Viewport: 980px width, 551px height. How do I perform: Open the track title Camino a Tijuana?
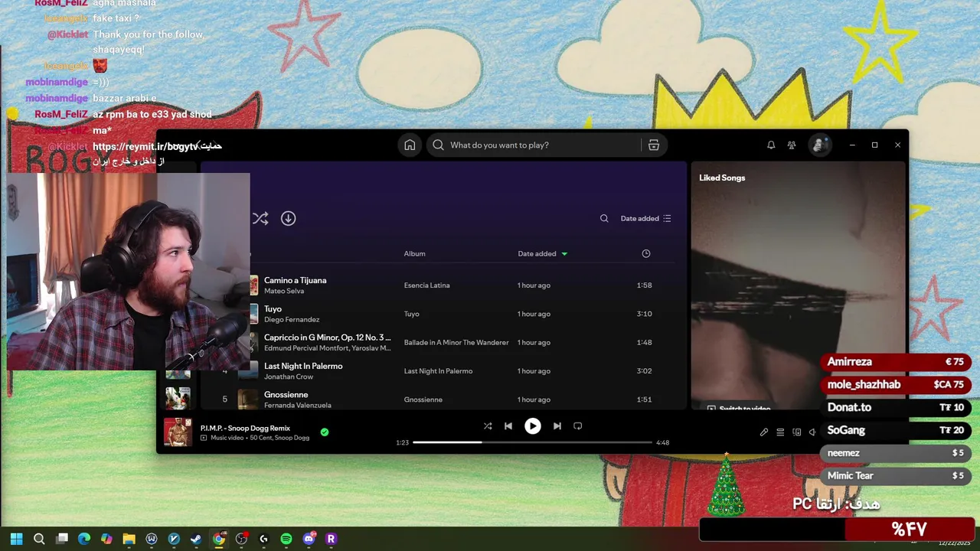pos(295,280)
